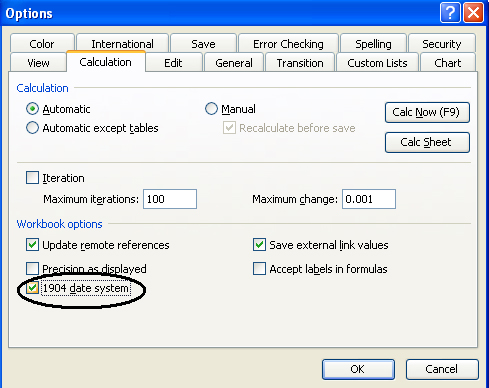Select the View tab
This screenshot has height=388, width=489.
pyautogui.click(x=38, y=63)
